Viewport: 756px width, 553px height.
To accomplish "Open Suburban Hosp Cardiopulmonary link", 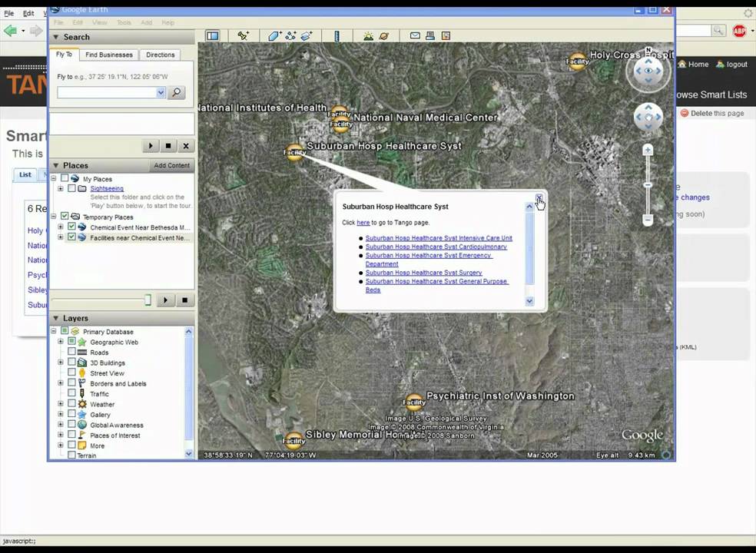I will coord(436,247).
